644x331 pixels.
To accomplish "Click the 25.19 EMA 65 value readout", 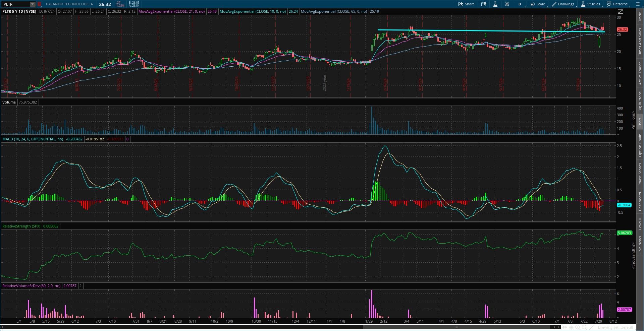I will (374, 11).
